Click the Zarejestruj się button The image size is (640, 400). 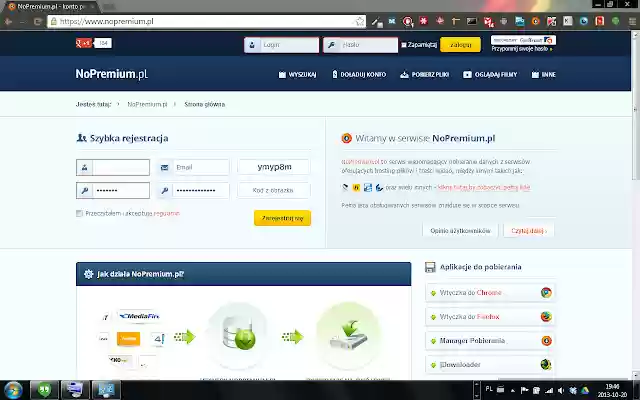click(282, 218)
